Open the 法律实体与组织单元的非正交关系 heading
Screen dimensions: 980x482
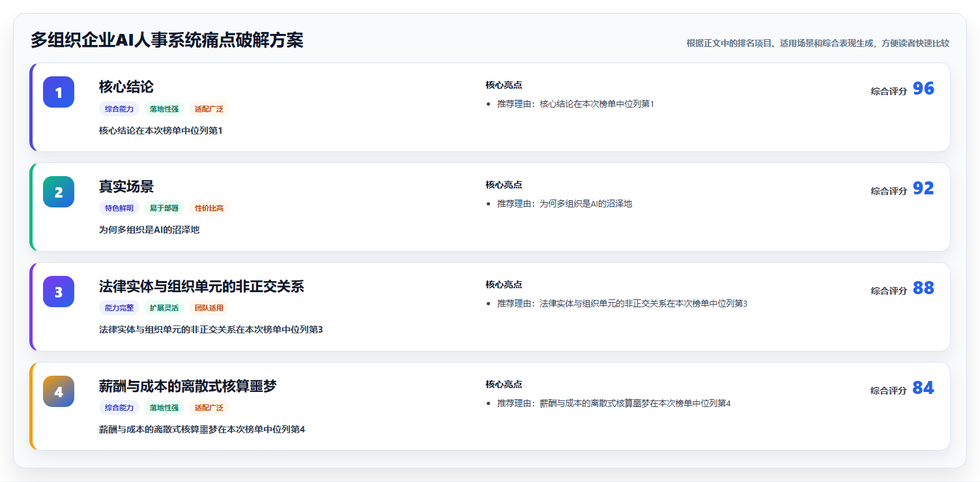pos(201,286)
